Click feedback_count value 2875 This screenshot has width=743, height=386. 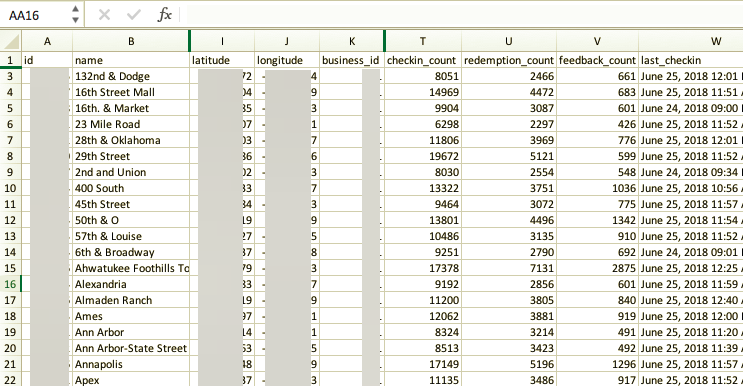coord(597,268)
